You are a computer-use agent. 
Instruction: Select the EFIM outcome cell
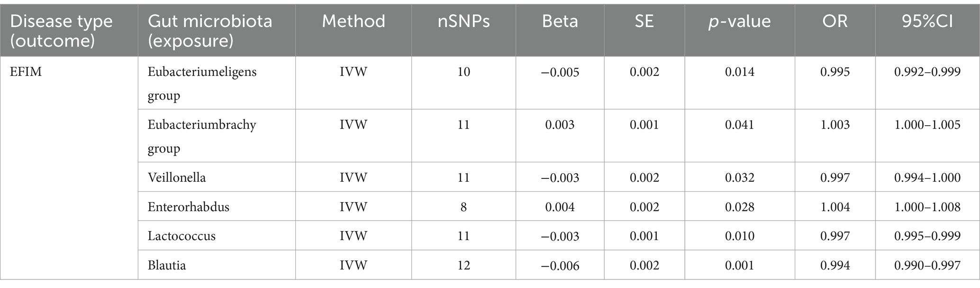tap(26, 72)
